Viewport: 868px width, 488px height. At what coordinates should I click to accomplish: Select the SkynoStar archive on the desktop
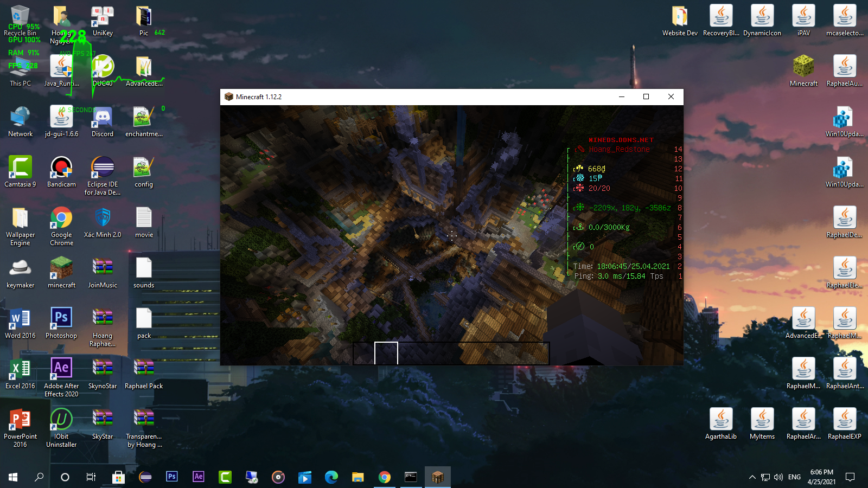[103, 374]
